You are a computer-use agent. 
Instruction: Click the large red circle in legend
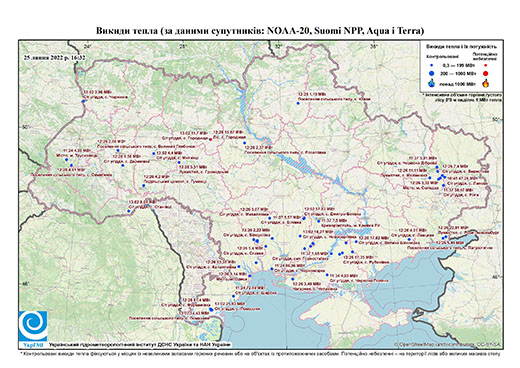coord(485,74)
